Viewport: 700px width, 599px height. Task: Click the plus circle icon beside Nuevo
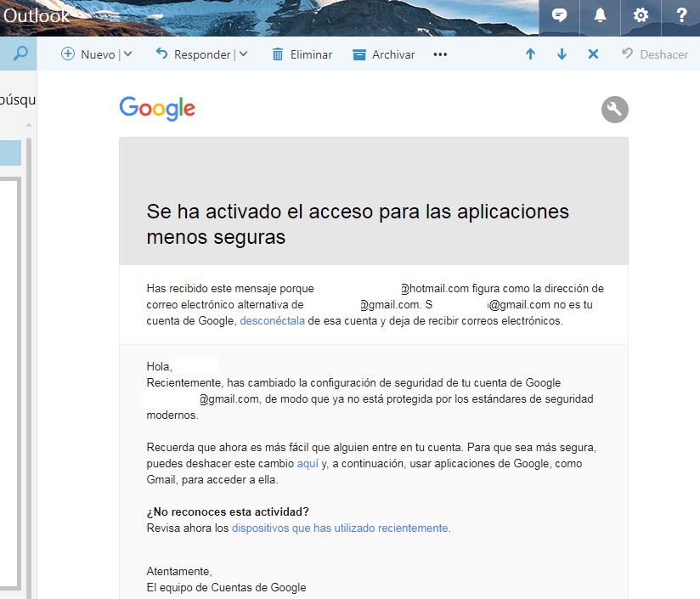click(67, 54)
